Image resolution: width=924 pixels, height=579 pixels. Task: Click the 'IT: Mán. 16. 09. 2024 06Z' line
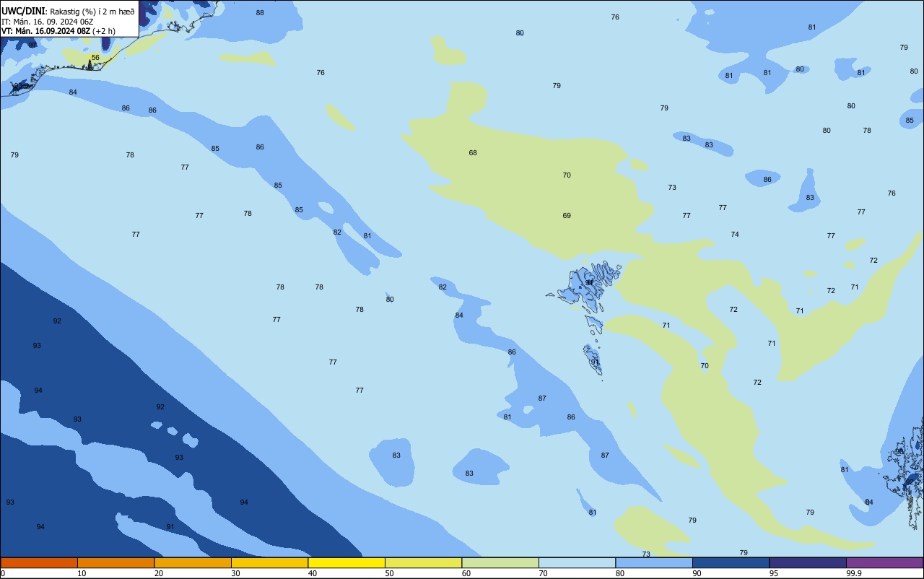47,22
